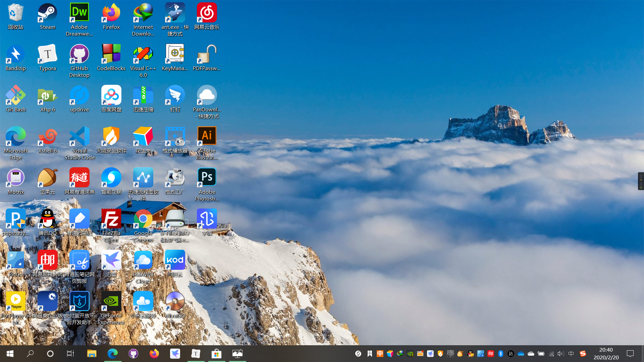Open the GitHub Desktop shortcut
Viewport: 644px width, 362px height.
(x=79, y=54)
